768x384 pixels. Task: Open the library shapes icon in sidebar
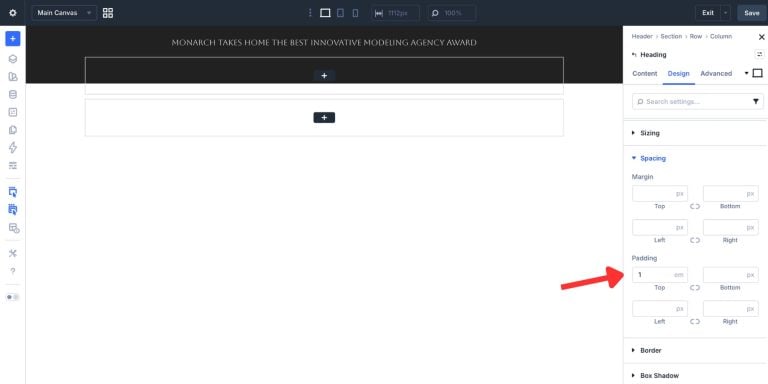13,77
